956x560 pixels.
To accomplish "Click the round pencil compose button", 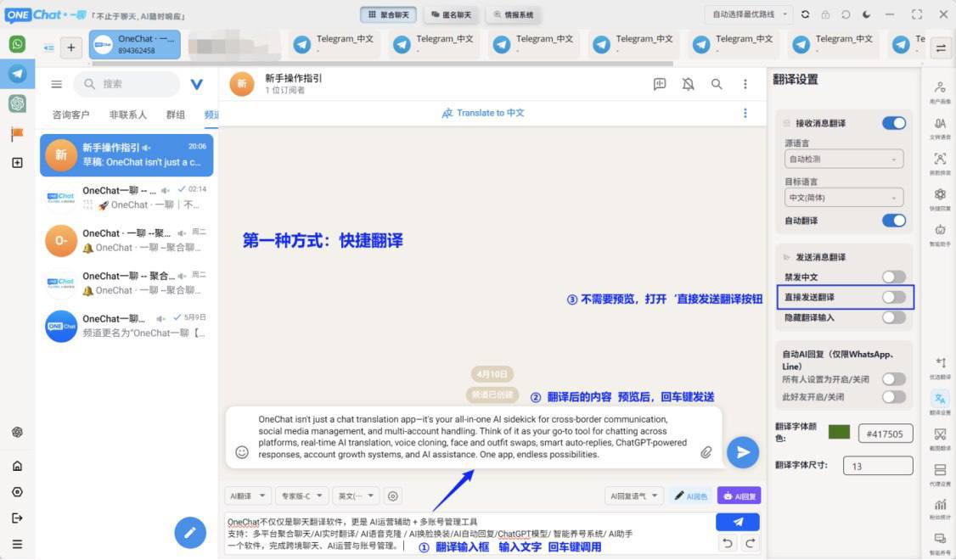I will [x=190, y=533].
